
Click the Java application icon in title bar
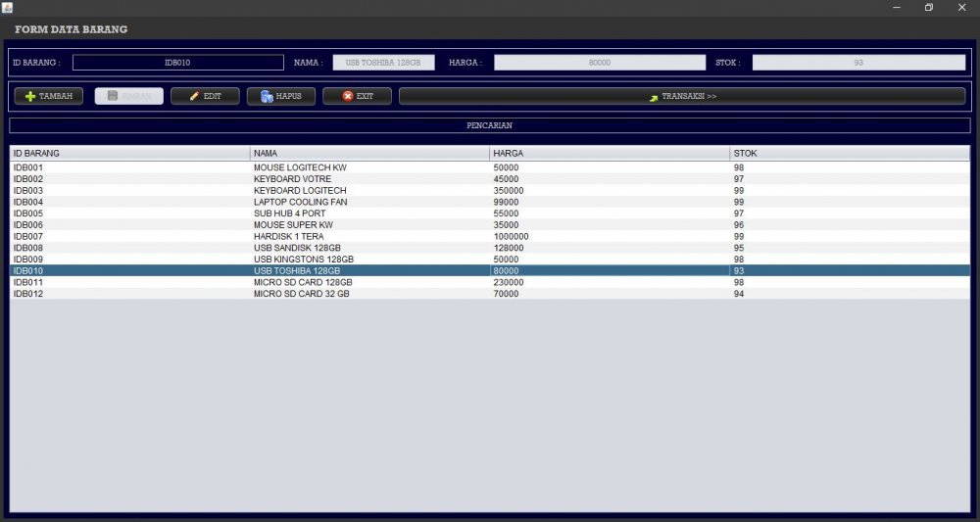pyautogui.click(x=7, y=7)
